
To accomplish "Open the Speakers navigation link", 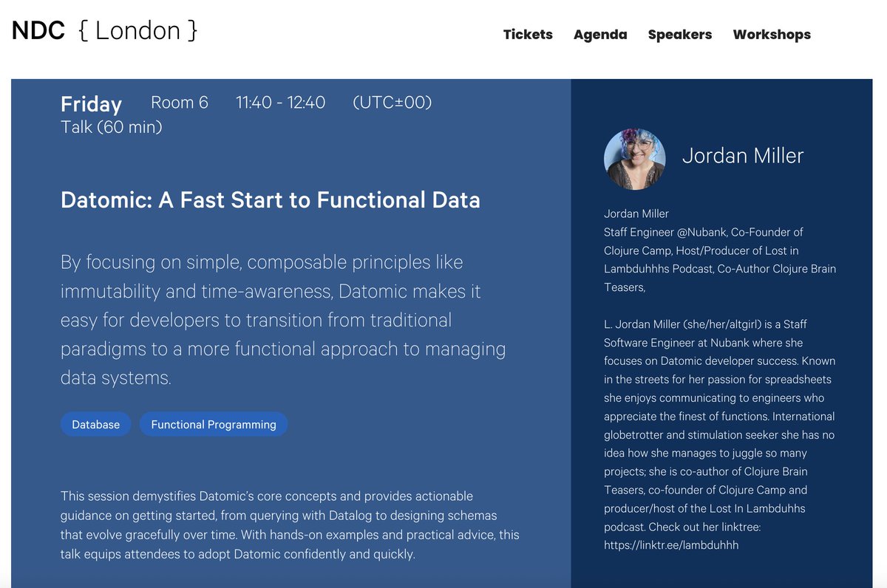I will click(x=680, y=35).
